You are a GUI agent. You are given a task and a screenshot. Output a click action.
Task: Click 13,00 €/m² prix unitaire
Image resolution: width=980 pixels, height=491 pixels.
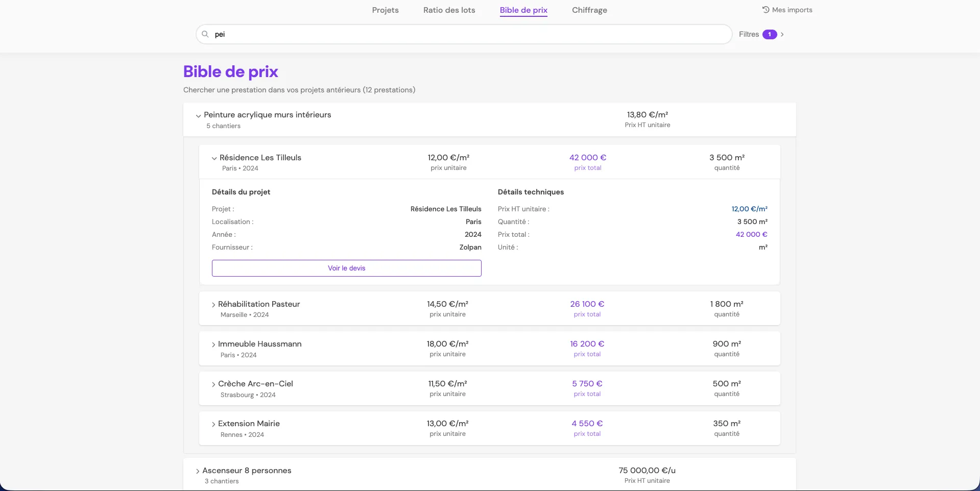tap(448, 424)
